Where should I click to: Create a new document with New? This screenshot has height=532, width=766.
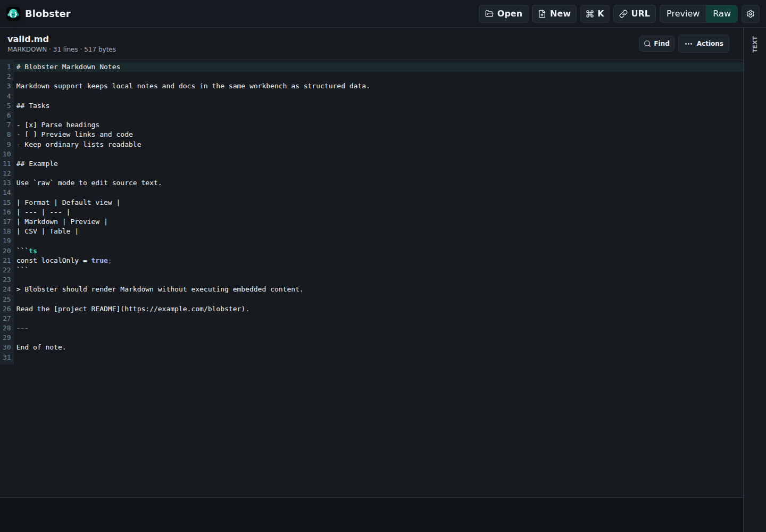554,14
